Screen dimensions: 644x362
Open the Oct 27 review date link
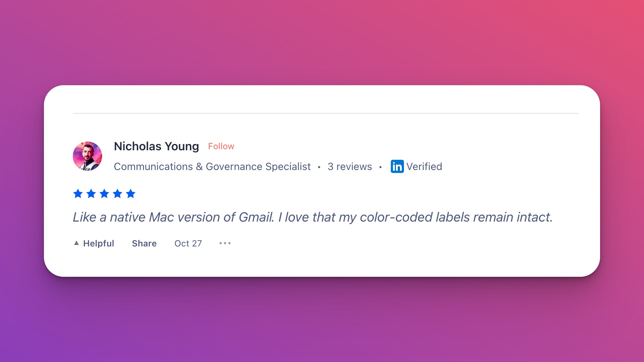(188, 244)
